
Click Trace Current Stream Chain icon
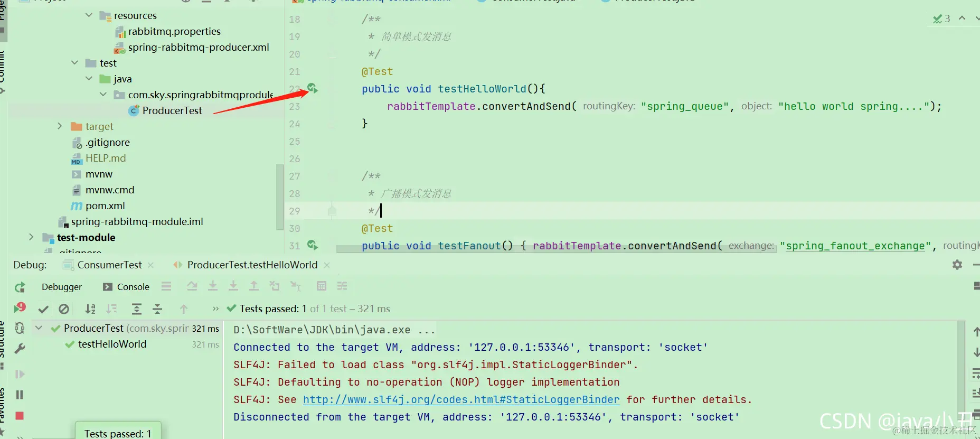click(x=342, y=286)
